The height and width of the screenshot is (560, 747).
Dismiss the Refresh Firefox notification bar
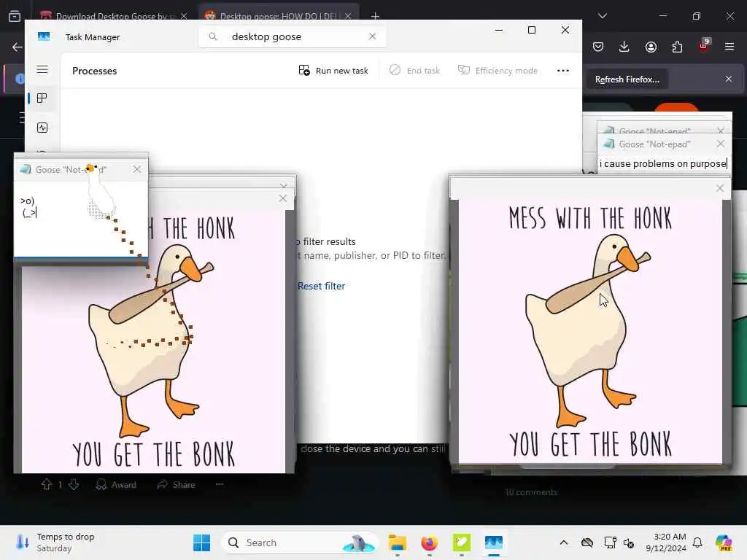pyautogui.click(x=729, y=79)
